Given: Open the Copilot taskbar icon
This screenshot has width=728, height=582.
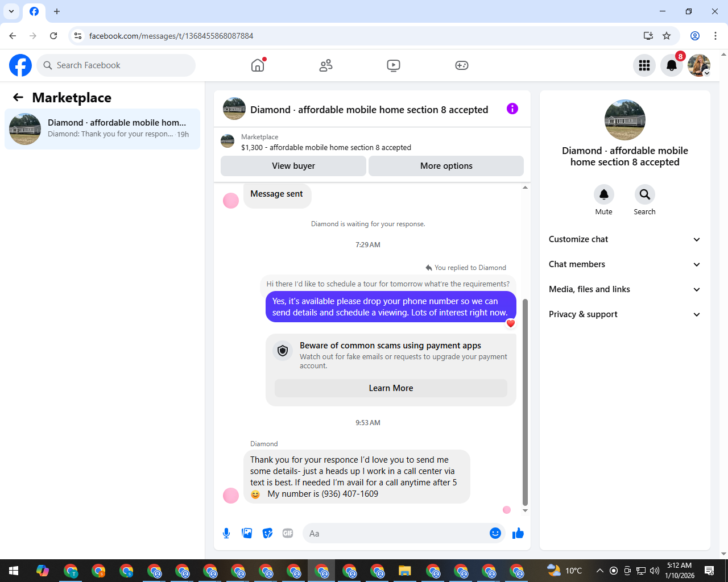Looking at the screenshot, I should (43, 571).
